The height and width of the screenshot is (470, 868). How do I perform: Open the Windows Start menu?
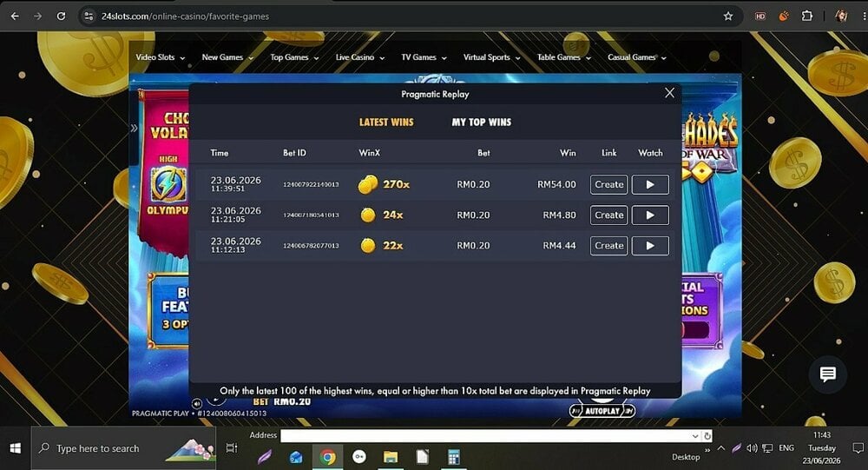click(15, 447)
